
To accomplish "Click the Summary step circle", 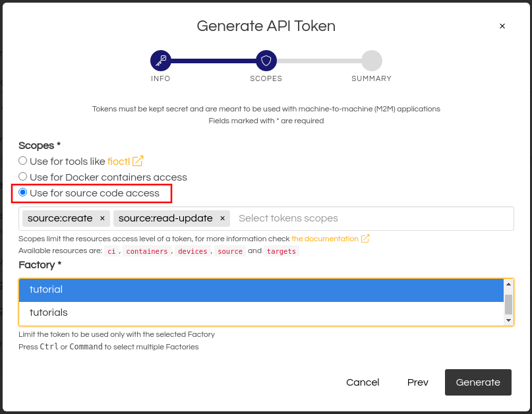I will click(x=371, y=61).
